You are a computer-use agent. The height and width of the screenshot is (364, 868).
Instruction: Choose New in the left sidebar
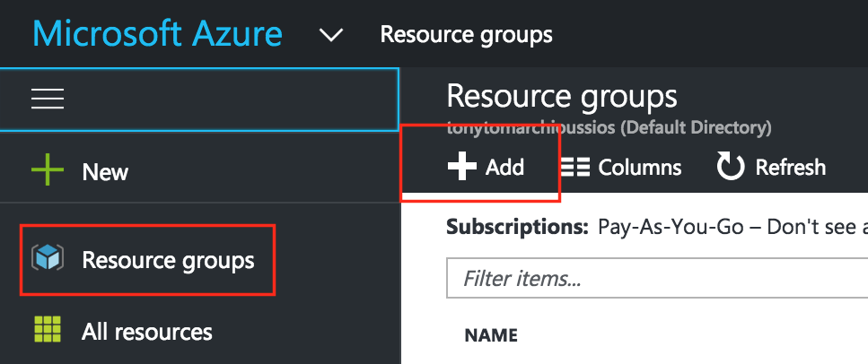(105, 172)
